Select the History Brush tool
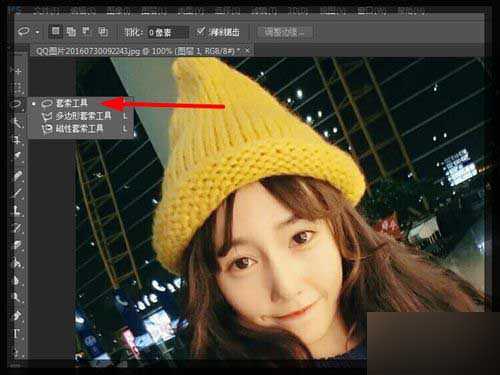 (x=17, y=228)
